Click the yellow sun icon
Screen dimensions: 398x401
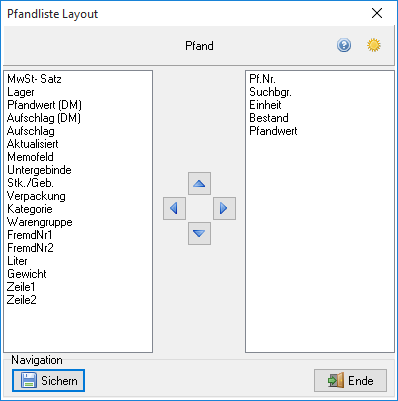(x=374, y=45)
